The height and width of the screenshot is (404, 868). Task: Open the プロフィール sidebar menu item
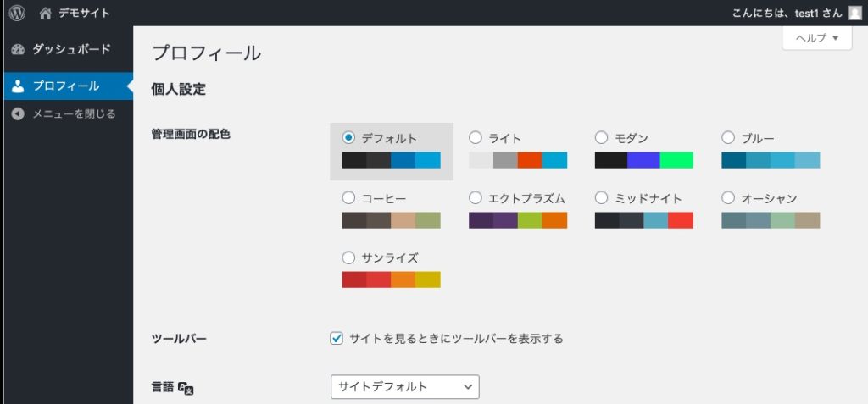[66, 86]
